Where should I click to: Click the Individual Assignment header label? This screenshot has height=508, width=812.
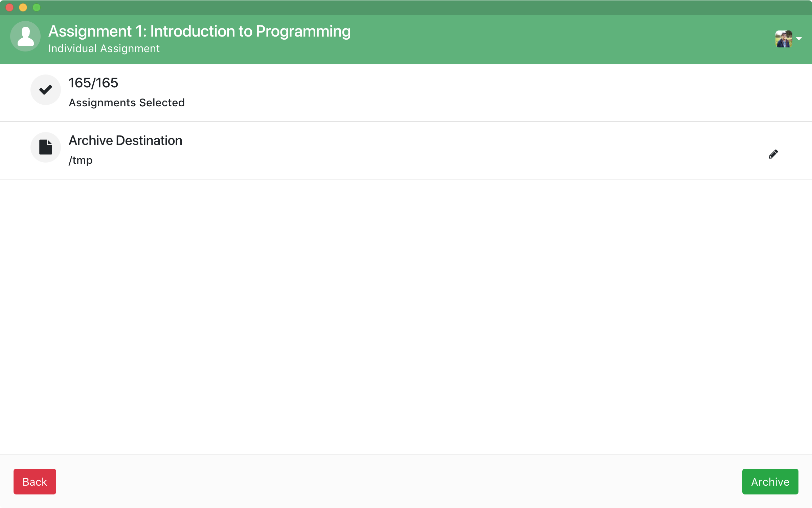click(104, 48)
